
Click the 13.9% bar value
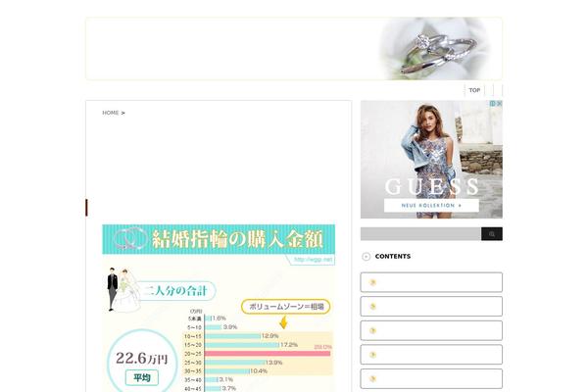tap(274, 363)
